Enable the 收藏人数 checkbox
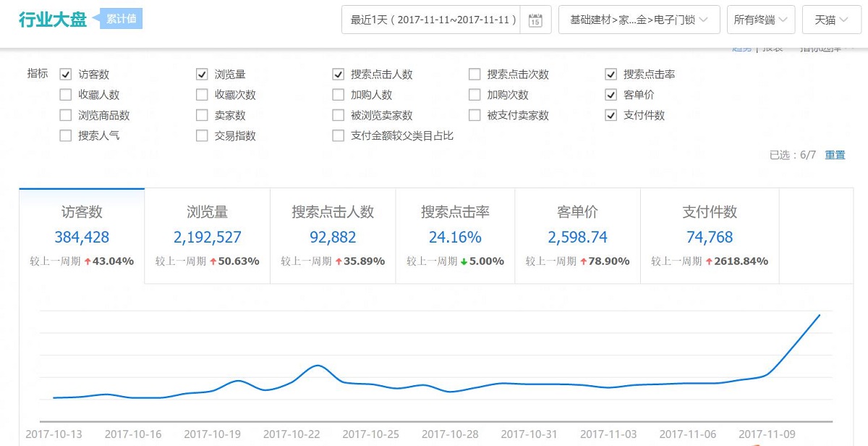868x446 pixels. (66, 95)
